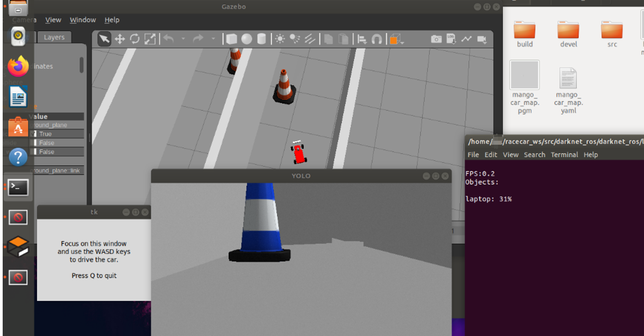Switch to Terminal from the dock
644x336 pixels.
point(18,187)
